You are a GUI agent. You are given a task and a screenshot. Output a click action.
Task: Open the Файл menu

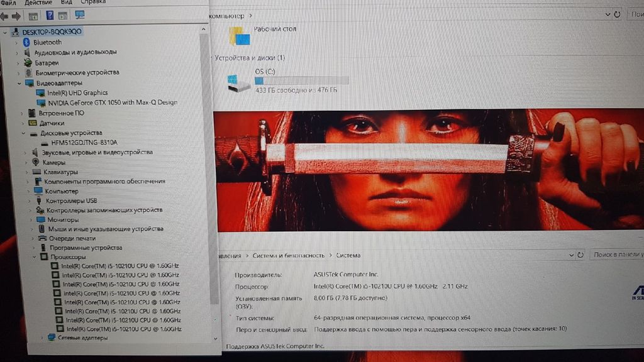pyautogui.click(x=8, y=3)
